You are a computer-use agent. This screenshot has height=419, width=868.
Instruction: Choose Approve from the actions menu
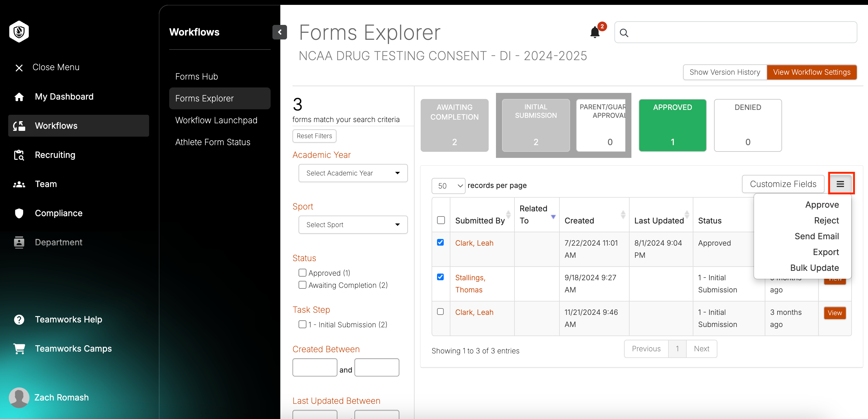[822, 205]
